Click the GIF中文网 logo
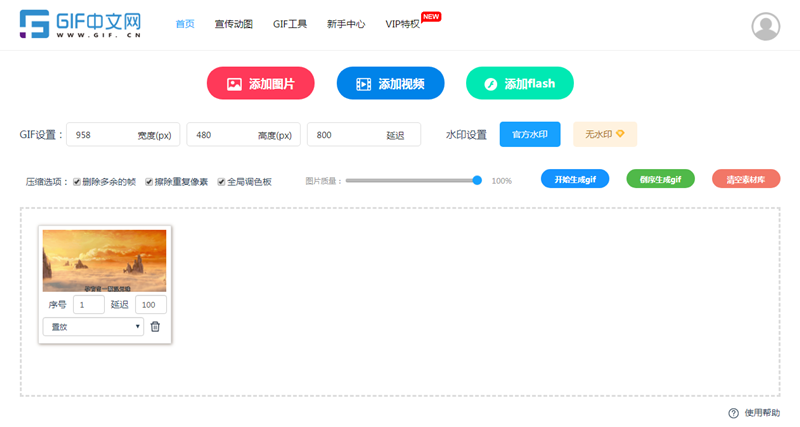 point(80,24)
